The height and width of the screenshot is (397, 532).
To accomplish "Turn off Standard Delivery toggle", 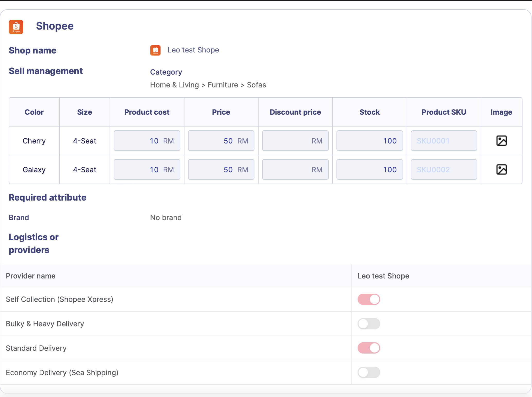I will [x=369, y=348].
